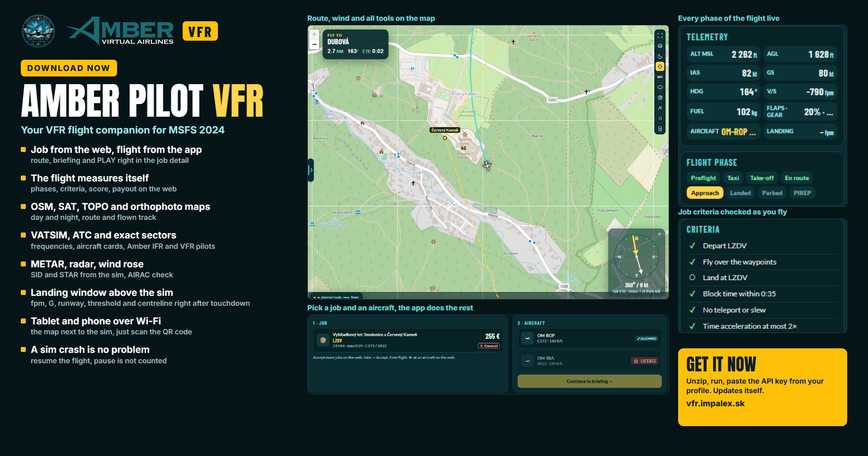Click the OM-ROP aircraft icon

528,338
